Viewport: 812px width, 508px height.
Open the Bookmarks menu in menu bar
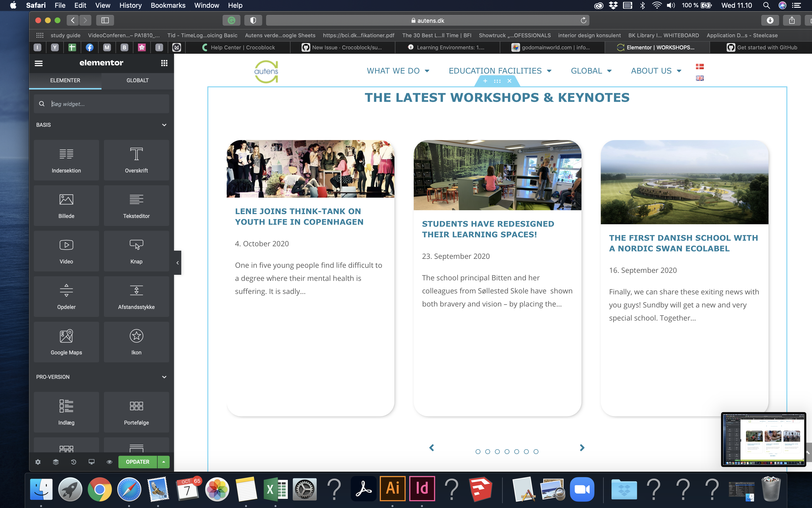click(x=168, y=5)
